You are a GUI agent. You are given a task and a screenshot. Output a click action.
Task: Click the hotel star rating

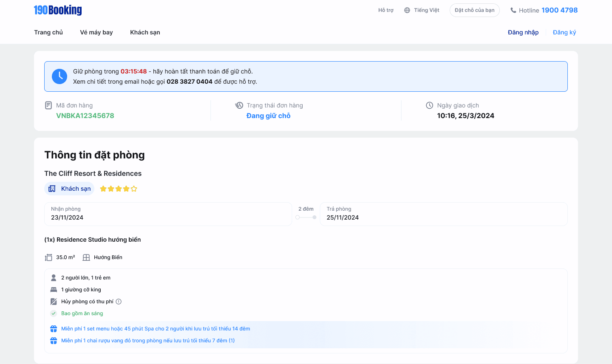119,189
